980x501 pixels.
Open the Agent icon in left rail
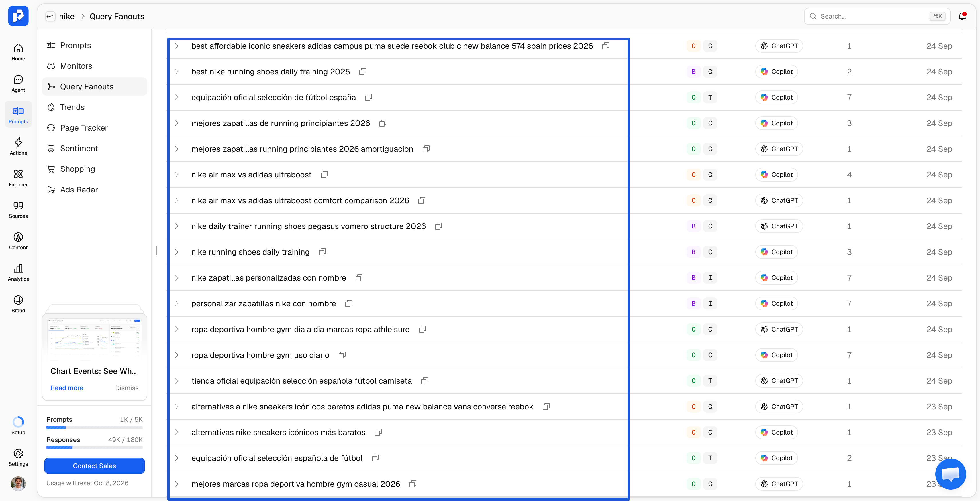pos(18,84)
